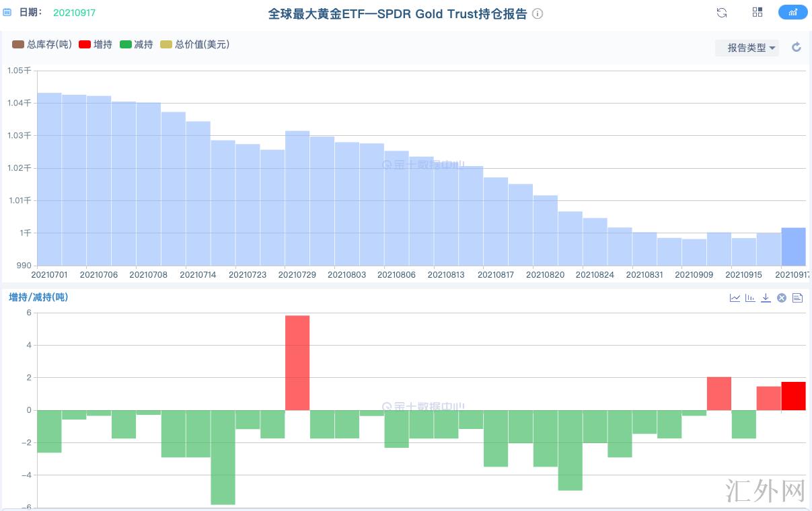
Task: Toggle the 增持 legend series
Action: click(95, 44)
